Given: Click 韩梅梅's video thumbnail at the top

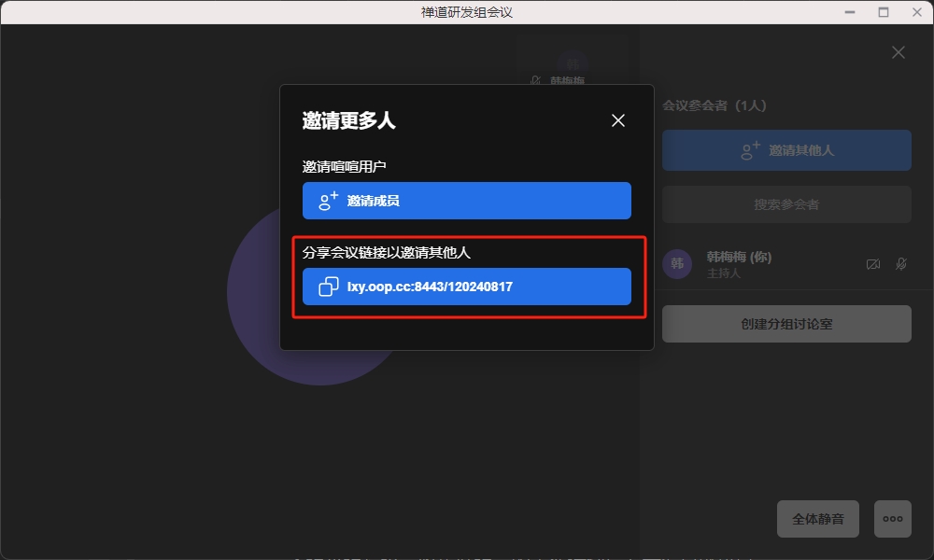Looking at the screenshot, I should pyautogui.click(x=573, y=58).
